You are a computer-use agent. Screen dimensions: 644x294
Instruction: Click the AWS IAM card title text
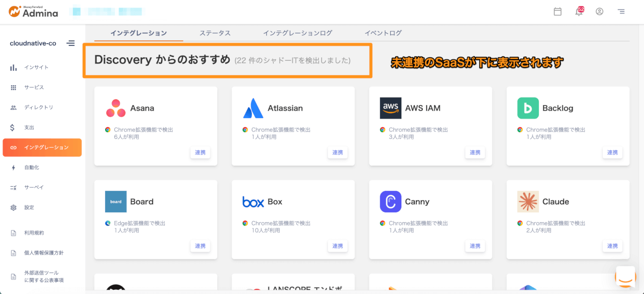(423, 108)
